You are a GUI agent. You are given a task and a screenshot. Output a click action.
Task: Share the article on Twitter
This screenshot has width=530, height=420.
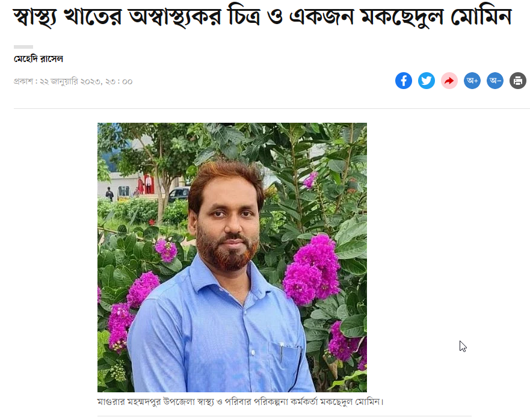tap(427, 81)
